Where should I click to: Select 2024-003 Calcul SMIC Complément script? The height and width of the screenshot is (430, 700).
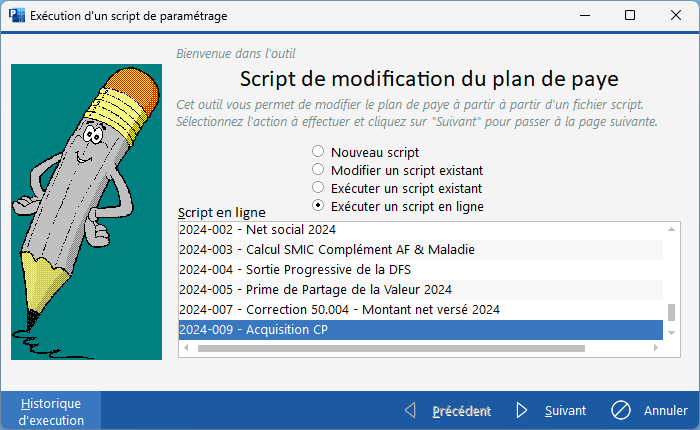(x=420, y=249)
